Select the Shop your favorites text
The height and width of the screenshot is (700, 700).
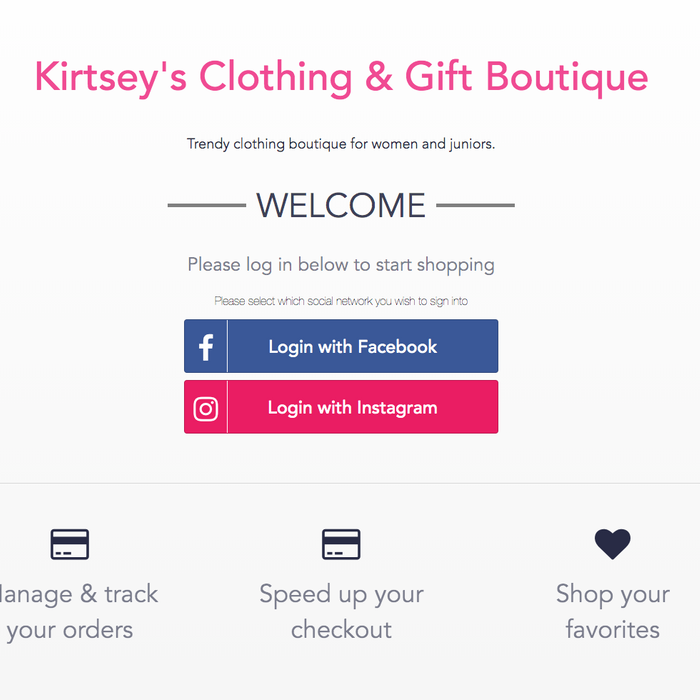pos(612,612)
